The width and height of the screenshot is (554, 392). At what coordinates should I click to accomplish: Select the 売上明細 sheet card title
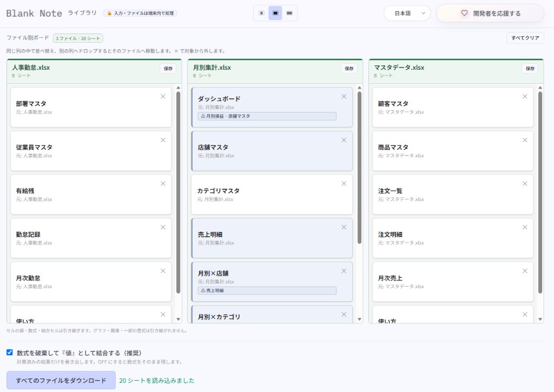pos(210,235)
